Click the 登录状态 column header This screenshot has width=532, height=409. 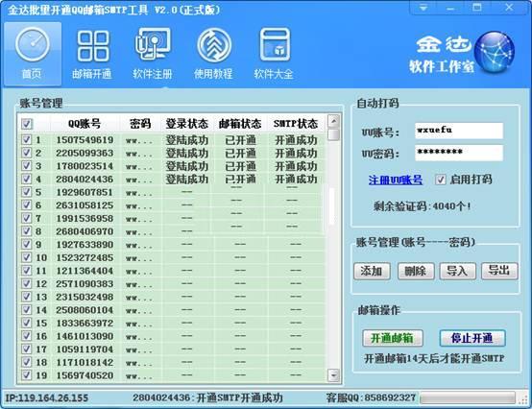point(186,124)
